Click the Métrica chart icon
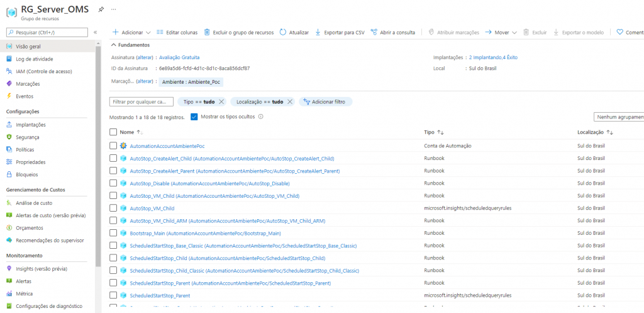The image size is (644, 313). tap(9, 293)
